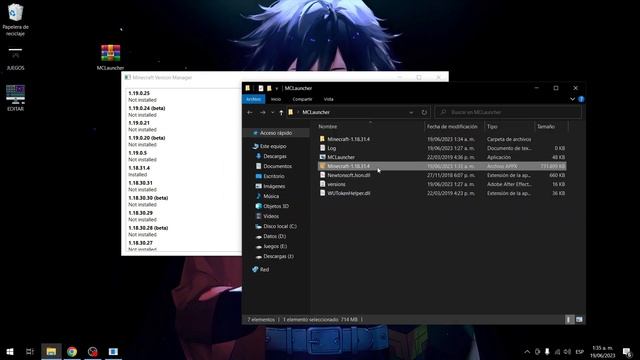The width and height of the screenshot is (640, 360).
Task: Select the WUTokenHelper.dll file
Action: [x=442, y=193]
